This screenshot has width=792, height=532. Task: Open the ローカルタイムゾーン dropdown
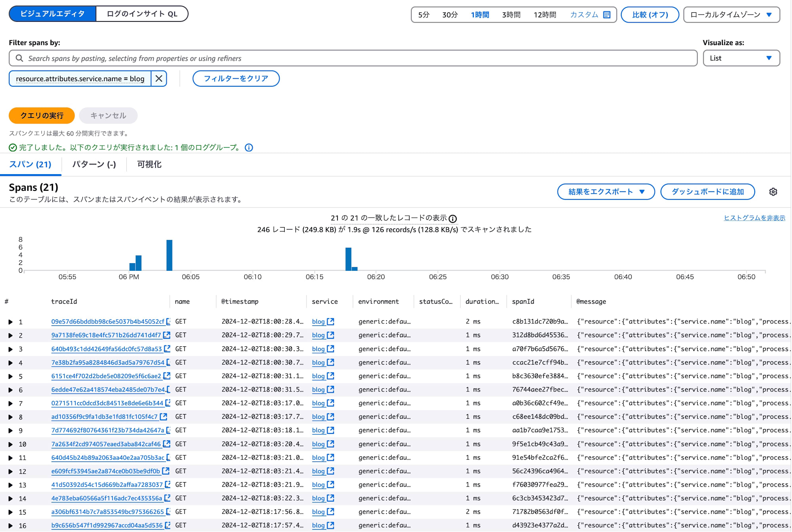coord(731,15)
